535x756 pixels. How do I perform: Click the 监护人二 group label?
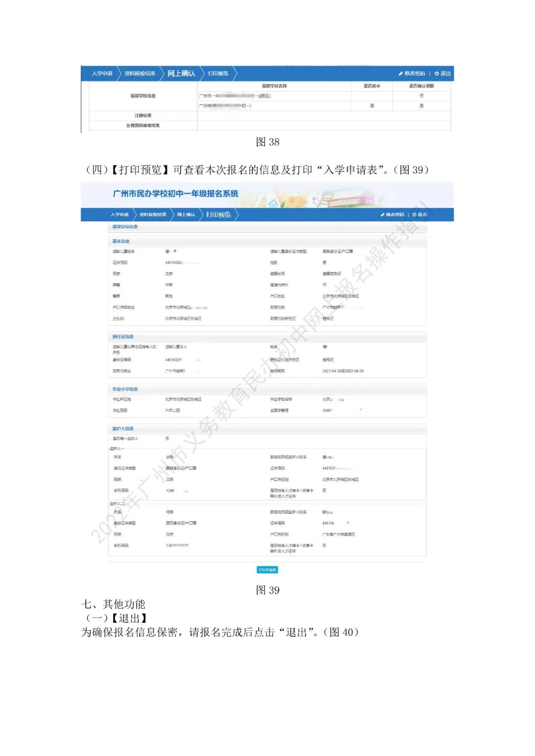pyautogui.click(x=117, y=504)
